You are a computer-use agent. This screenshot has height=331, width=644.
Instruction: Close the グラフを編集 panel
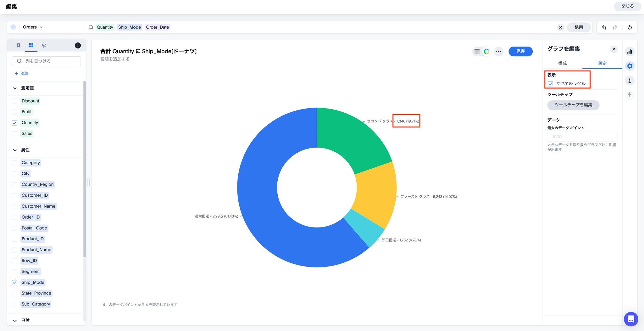[614, 49]
